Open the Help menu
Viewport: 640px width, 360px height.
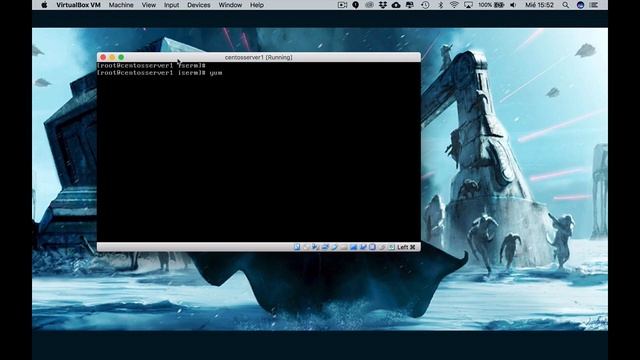[257, 5]
